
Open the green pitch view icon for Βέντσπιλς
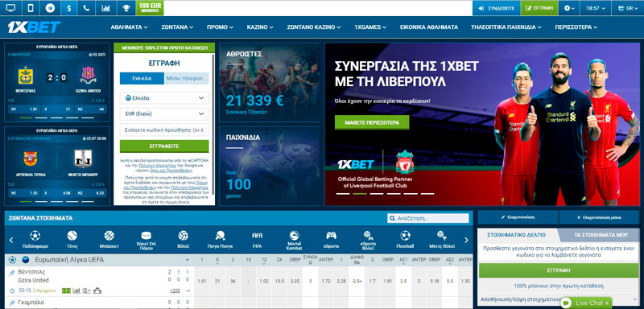tap(66, 290)
